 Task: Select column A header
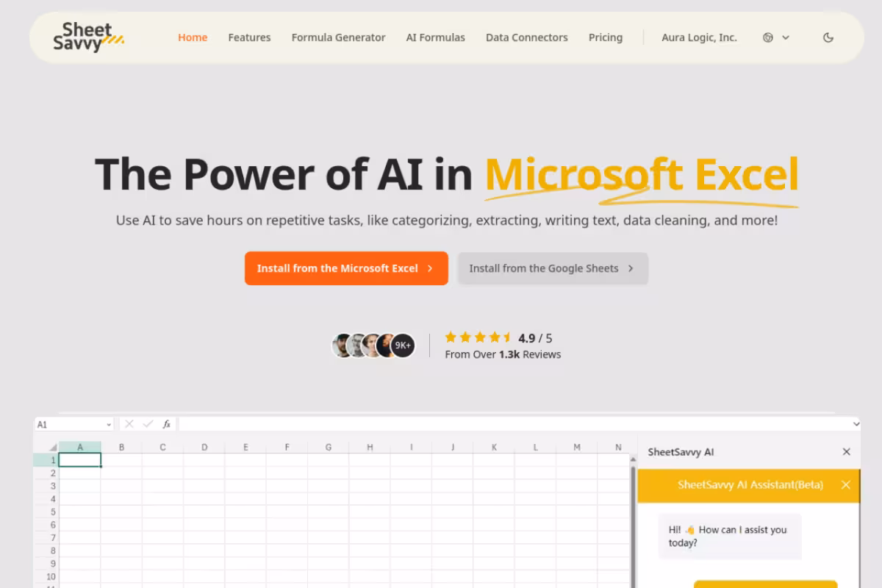(80, 447)
